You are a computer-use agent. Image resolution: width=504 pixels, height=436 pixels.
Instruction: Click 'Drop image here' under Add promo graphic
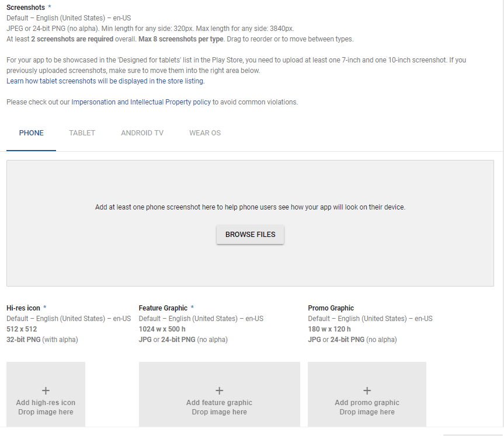click(x=367, y=411)
